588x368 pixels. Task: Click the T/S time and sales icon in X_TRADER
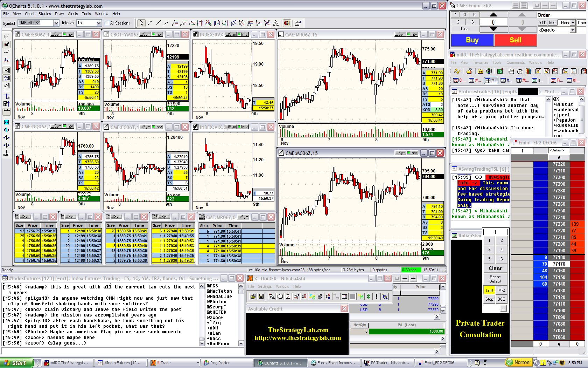coord(311,297)
